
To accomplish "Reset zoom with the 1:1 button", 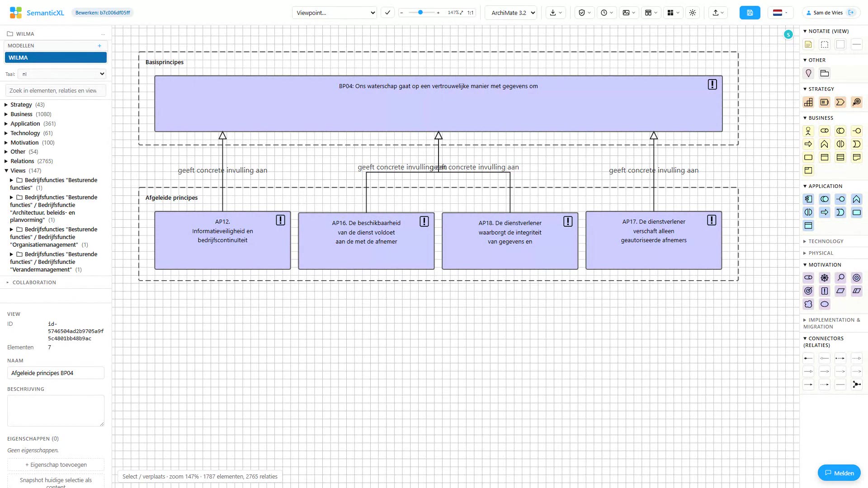I will pos(470,13).
